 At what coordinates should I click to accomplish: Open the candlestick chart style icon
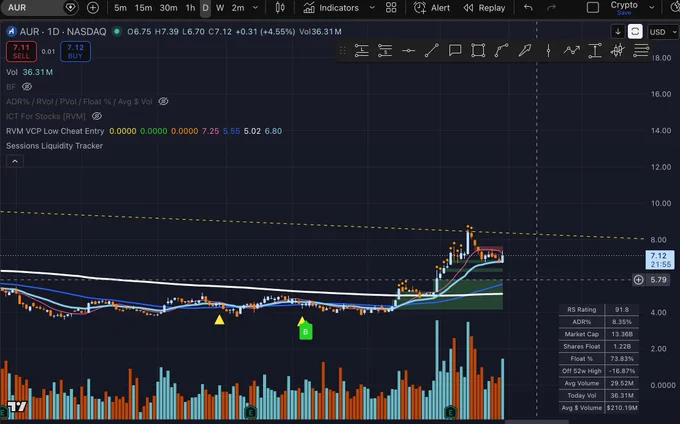[280, 7]
